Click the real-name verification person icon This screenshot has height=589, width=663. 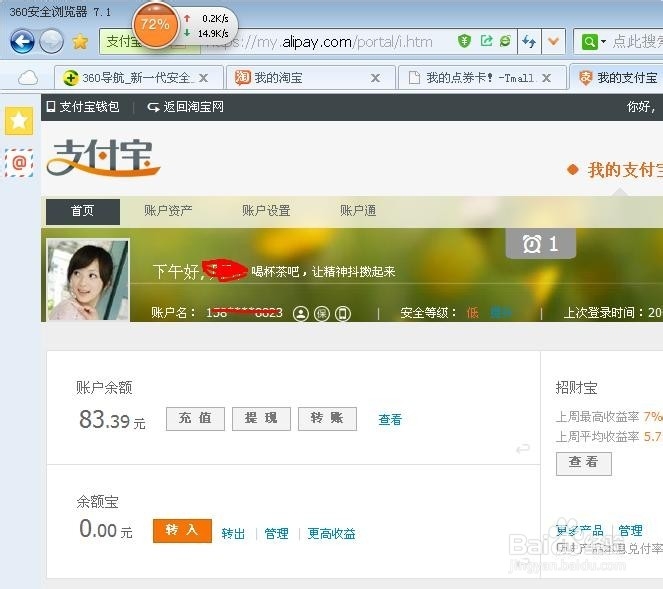301,313
